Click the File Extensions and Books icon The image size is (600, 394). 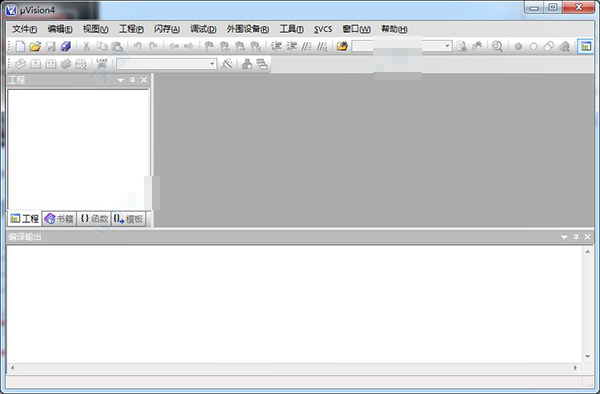(x=247, y=64)
